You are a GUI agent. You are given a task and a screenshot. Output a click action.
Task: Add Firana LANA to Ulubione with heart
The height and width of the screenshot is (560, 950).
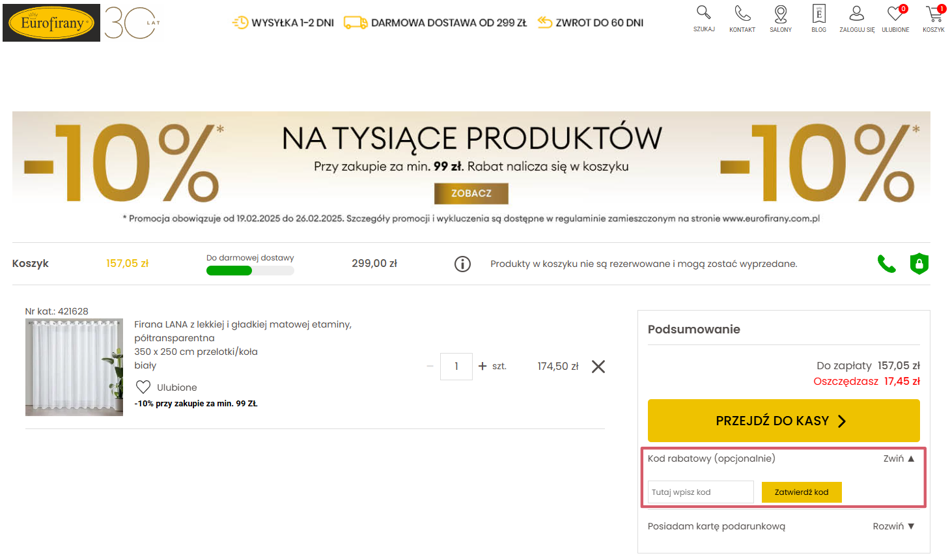[x=143, y=387]
